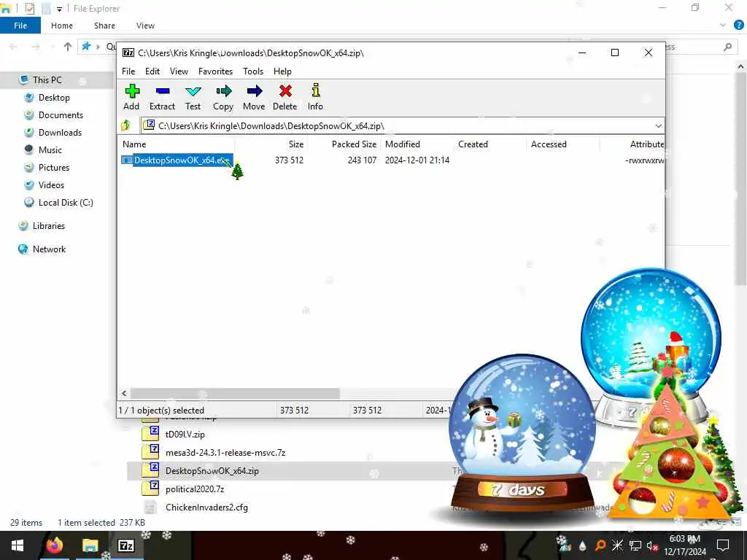Click File Explorer taskbar icon
The height and width of the screenshot is (560, 747).
click(x=90, y=545)
